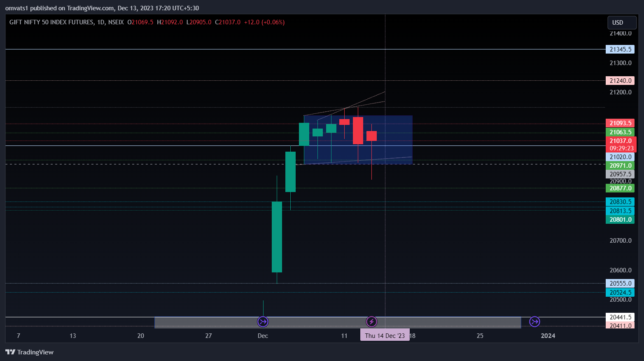This screenshot has height=361, width=644.
Task: Click the Thu 14 Dec '23 date label
Action: pyautogui.click(x=385, y=335)
